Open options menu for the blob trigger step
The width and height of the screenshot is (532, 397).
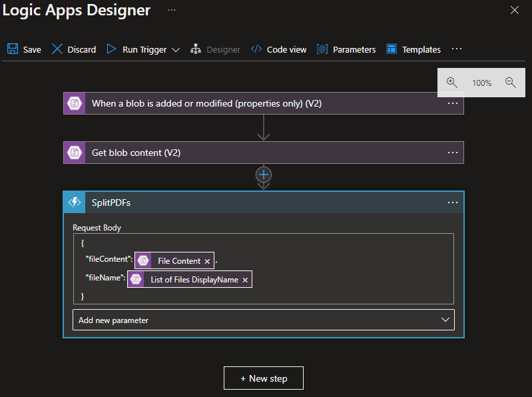(x=453, y=103)
